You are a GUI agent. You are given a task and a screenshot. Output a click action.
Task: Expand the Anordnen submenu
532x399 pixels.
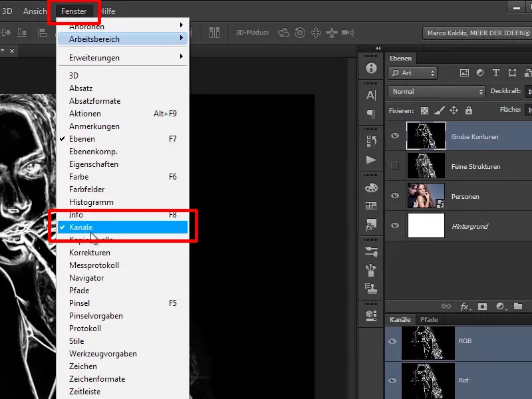(x=123, y=26)
